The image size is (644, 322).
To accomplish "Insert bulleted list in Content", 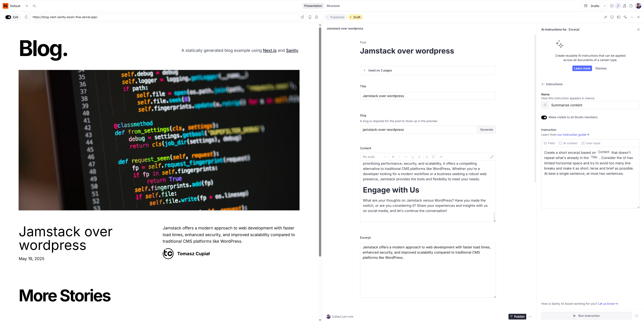I will (427, 157).
